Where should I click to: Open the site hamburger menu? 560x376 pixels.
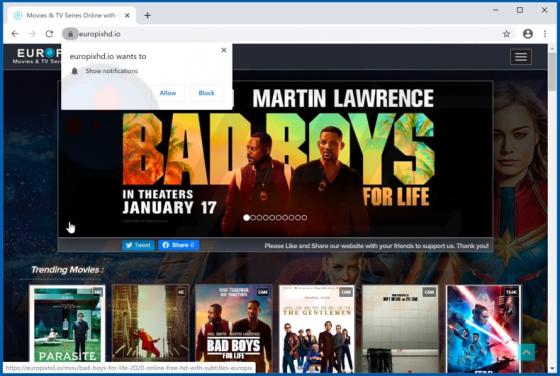[521, 57]
